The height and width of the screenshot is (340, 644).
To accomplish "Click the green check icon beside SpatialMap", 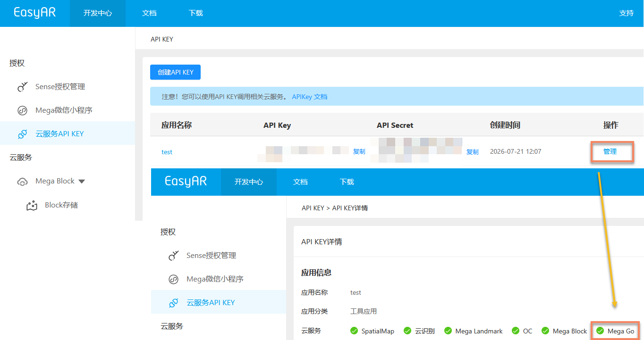I will click(x=354, y=331).
